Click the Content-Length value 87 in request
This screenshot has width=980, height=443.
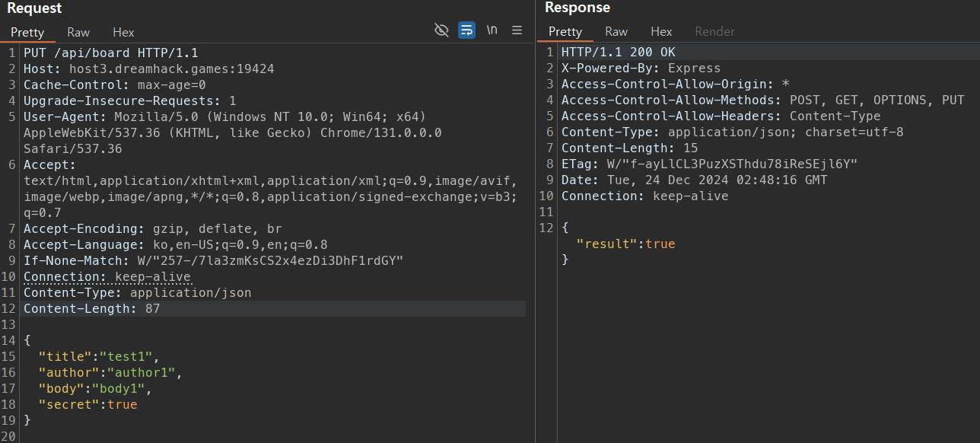pyautogui.click(x=152, y=308)
